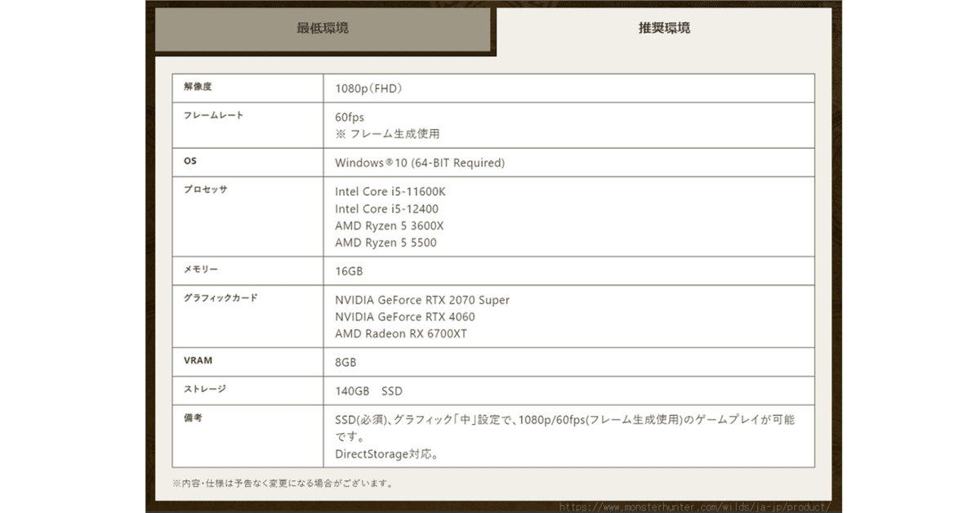Click the ストレージ row label
Viewport: 980px width, 513px height.
[205, 389]
